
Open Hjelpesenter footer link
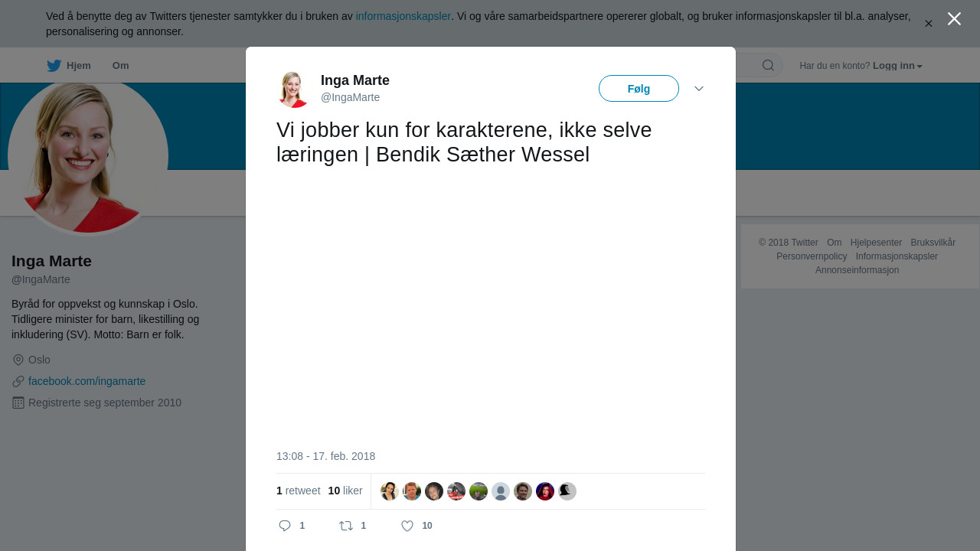[x=876, y=243]
